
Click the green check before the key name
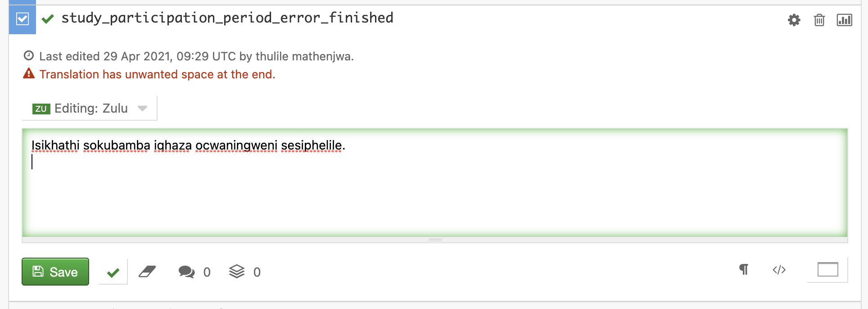click(48, 18)
